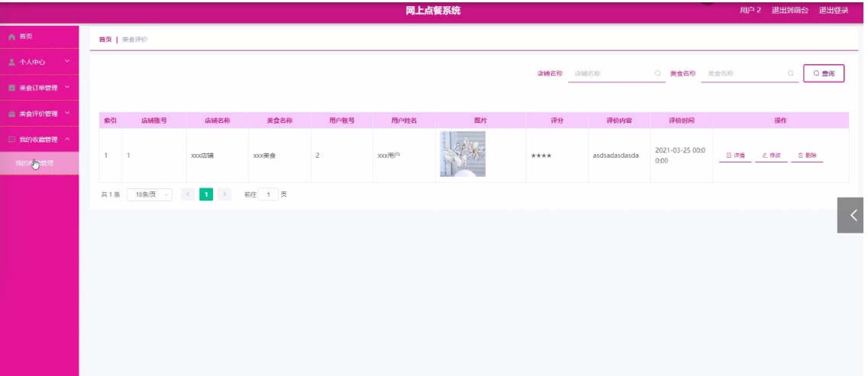This screenshot has height=376, width=868.
Task: Select the highlighted 我的收藏管理 submenu item
Action: 39,163
